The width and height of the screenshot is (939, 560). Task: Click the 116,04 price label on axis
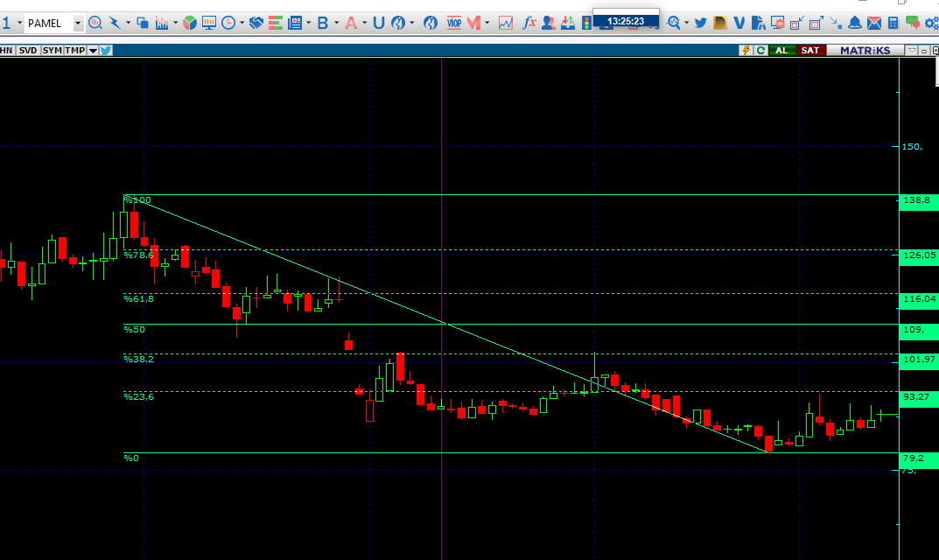tap(919, 299)
